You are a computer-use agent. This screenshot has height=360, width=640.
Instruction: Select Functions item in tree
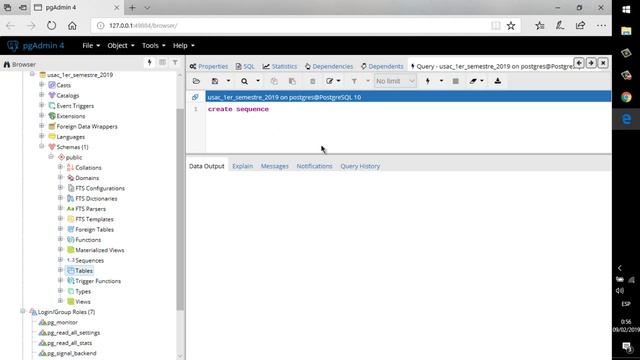click(x=84, y=240)
